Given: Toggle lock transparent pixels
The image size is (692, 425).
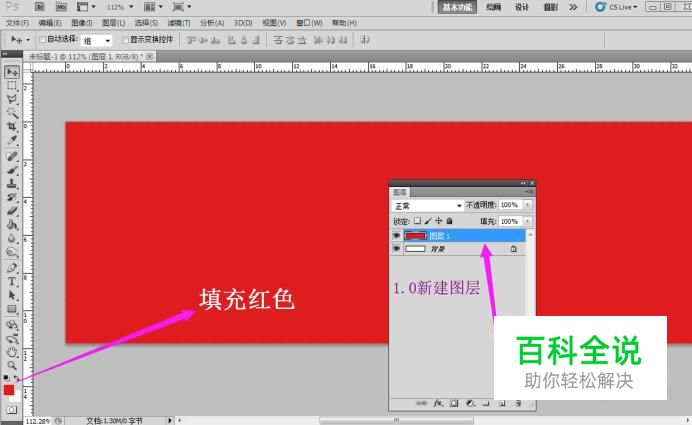Looking at the screenshot, I should coord(417,221).
